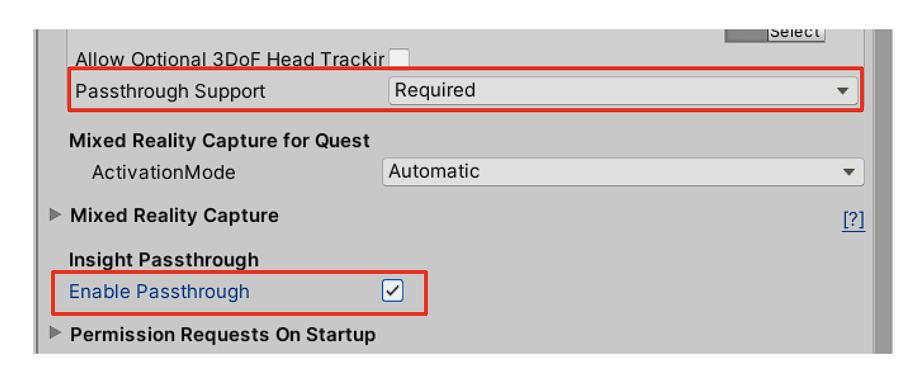Screen dimensions: 922x374
Task: Click the Permission Requests On Startup label
Action: pyautogui.click(x=223, y=334)
